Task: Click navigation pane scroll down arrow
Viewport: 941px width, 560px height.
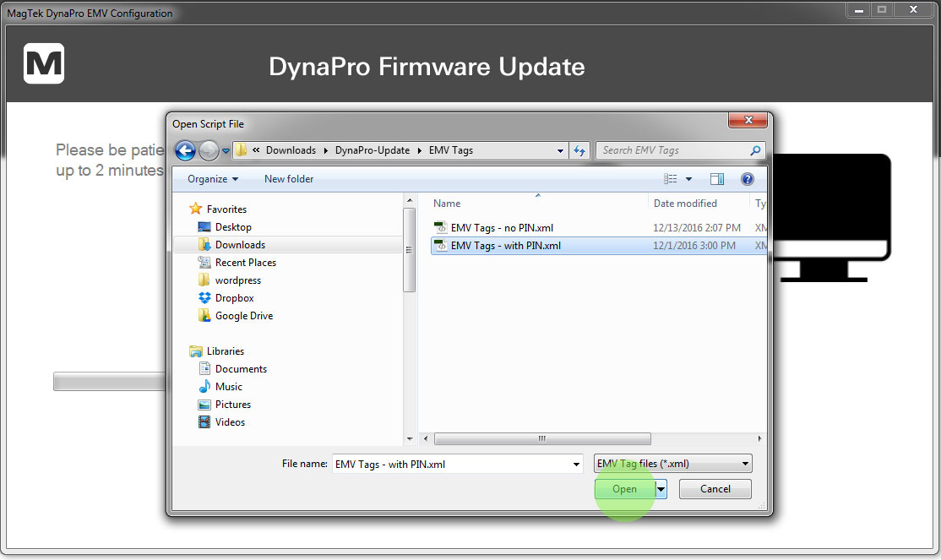Action: (x=410, y=438)
